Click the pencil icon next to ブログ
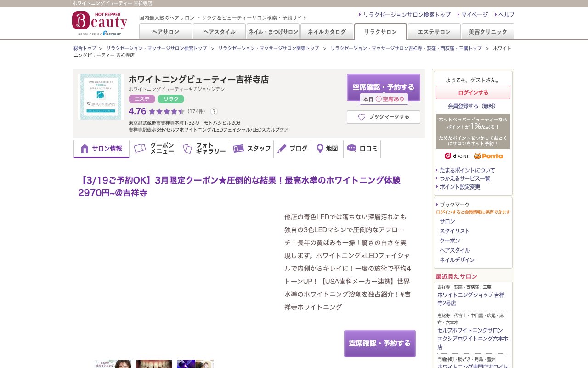Viewport: 588px width, 368px height. point(282,148)
